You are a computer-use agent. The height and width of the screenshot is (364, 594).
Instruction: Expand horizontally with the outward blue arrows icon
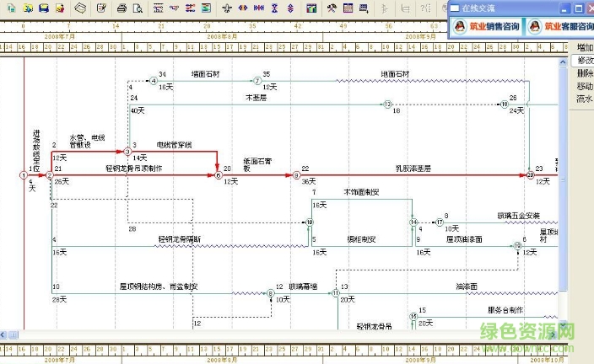coord(243,8)
